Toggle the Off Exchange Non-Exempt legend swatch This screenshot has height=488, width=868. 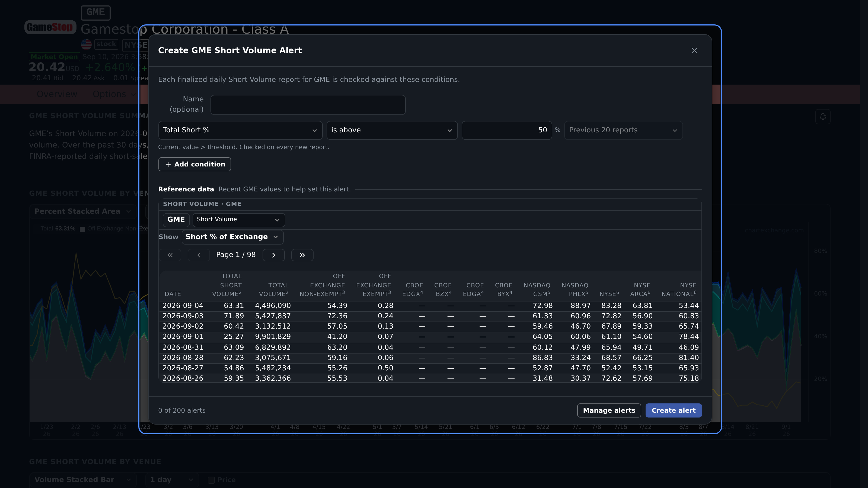coord(82,229)
